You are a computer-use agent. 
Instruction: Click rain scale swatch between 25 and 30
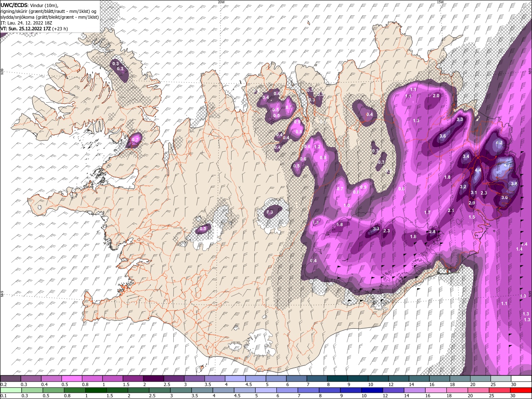pyautogui.click(x=500, y=390)
